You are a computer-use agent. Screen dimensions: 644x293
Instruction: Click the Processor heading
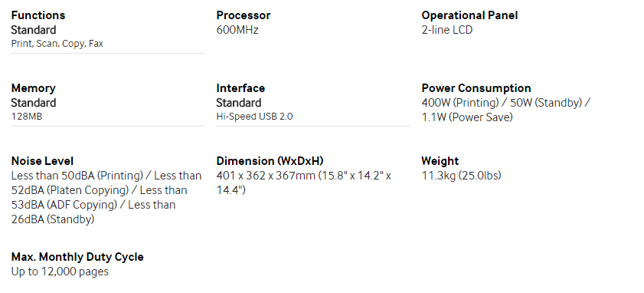coord(244,15)
